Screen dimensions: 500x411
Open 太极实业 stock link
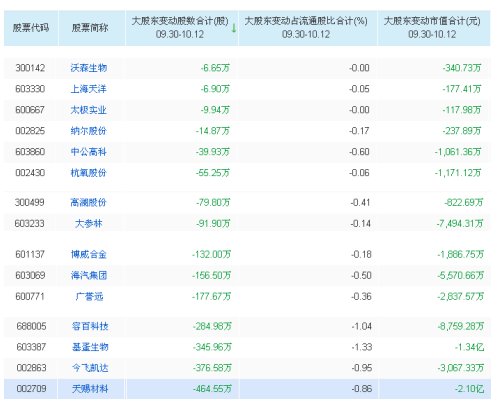pyautogui.click(x=89, y=110)
